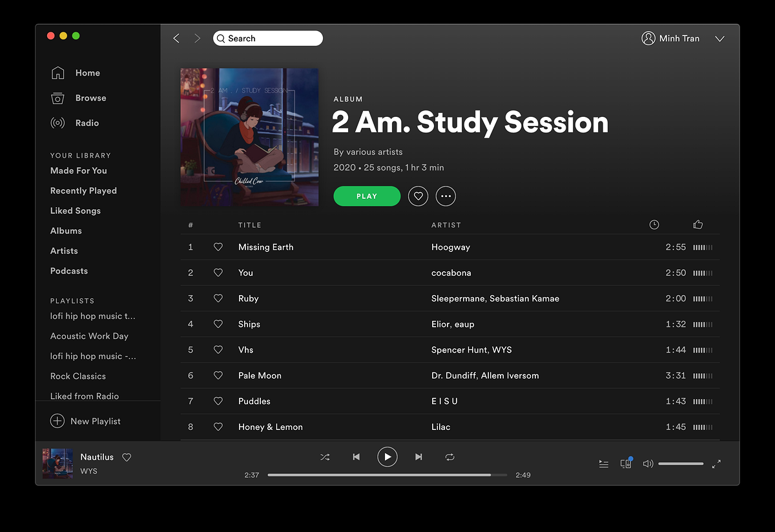Like the track Honey & Lemon
Screen dimensions: 775x532
(x=218, y=427)
